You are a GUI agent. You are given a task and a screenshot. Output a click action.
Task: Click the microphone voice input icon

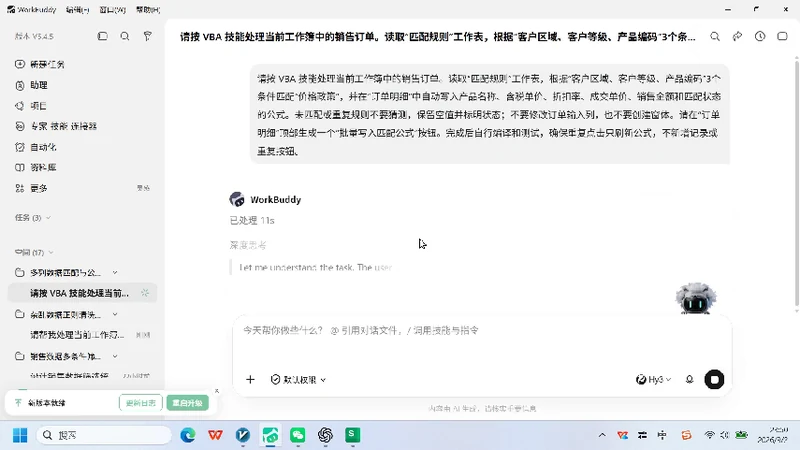pos(689,380)
